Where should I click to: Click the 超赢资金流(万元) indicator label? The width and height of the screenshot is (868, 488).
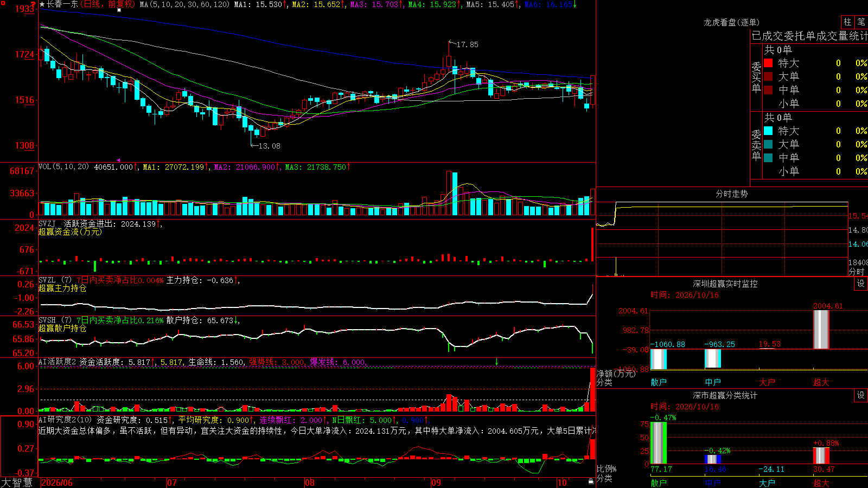pyautogui.click(x=70, y=232)
